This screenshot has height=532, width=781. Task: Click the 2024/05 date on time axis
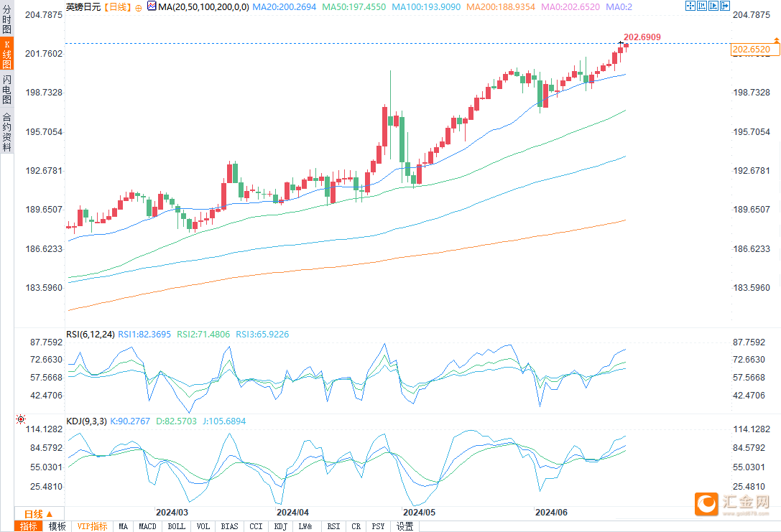point(419,512)
